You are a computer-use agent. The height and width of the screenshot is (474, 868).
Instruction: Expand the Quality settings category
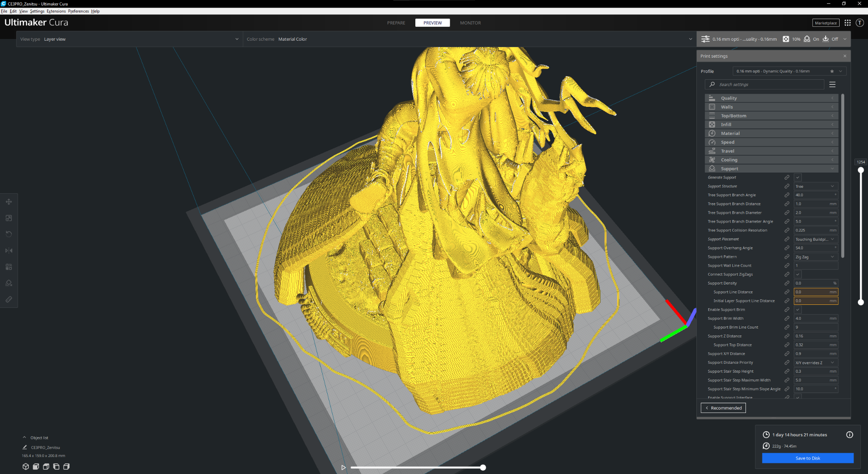(771, 98)
